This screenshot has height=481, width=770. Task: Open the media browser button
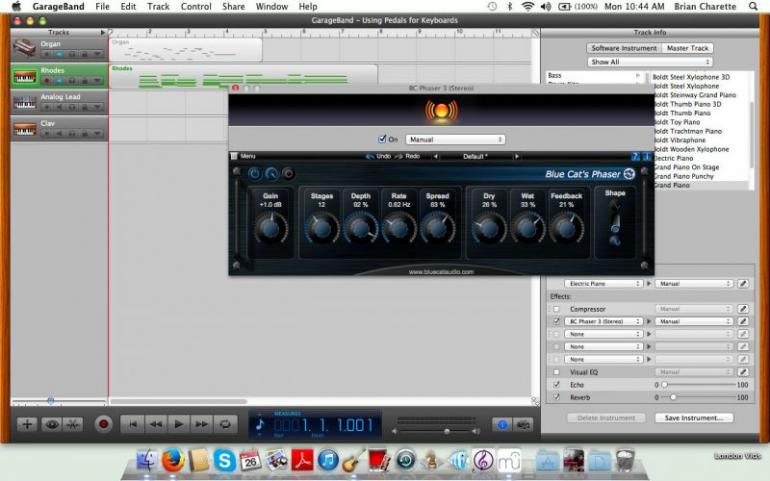pyautogui.click(x=523, y=424)
